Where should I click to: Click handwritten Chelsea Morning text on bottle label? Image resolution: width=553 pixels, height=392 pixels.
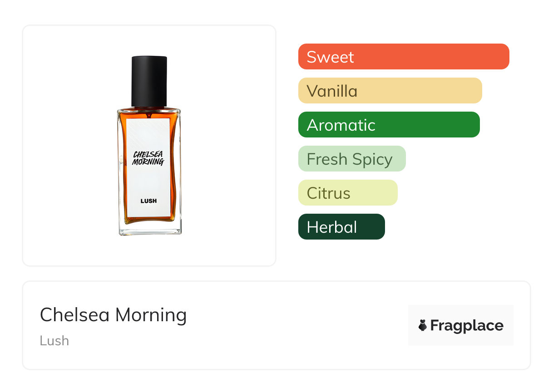click(x=148, y=158)
